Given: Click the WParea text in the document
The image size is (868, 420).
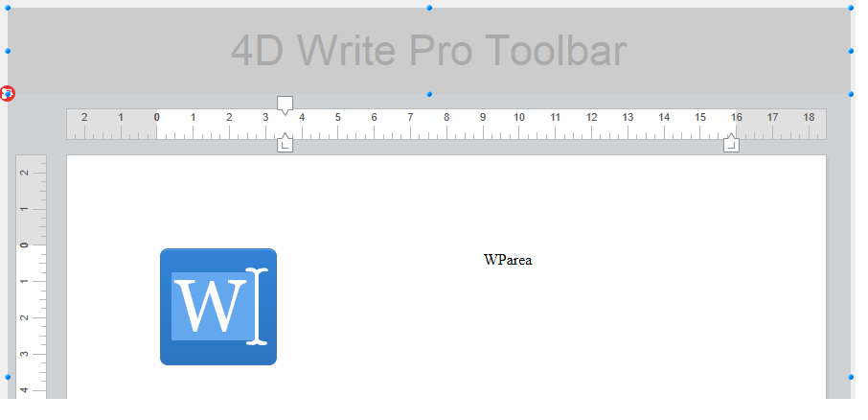Looking at the screenshot, I should pos(508,259).
